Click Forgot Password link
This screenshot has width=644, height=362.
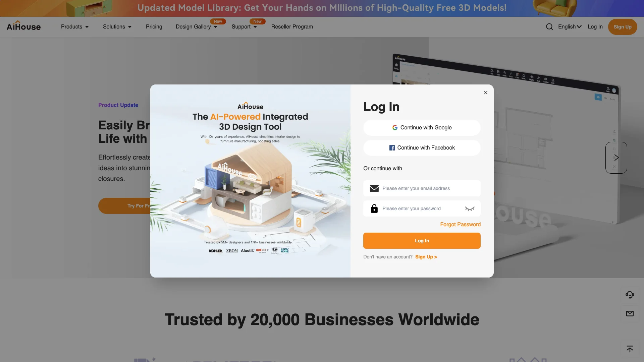tap(461, 225)
